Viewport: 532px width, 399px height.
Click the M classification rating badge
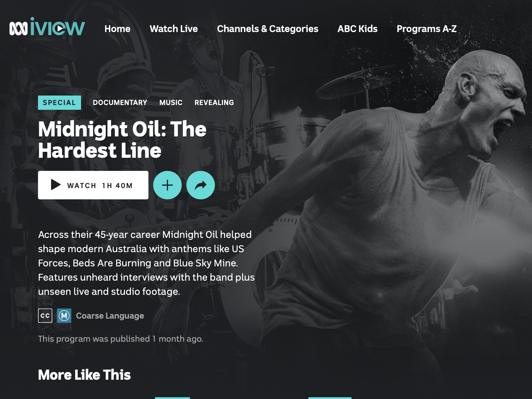tap(64, 316)
